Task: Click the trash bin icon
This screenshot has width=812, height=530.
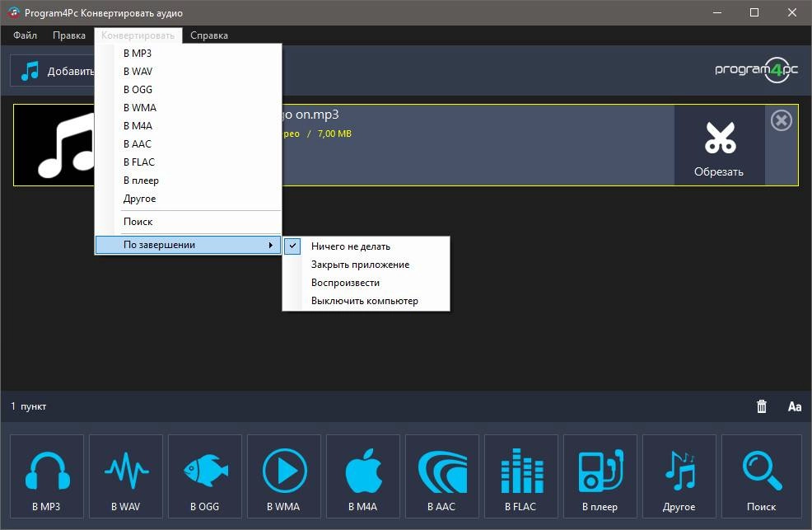Action: 761,406
